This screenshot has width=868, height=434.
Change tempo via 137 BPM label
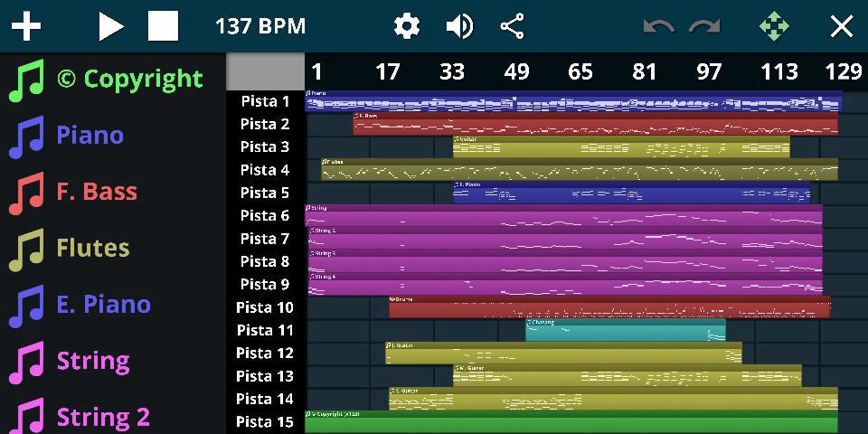click(260, 26)
